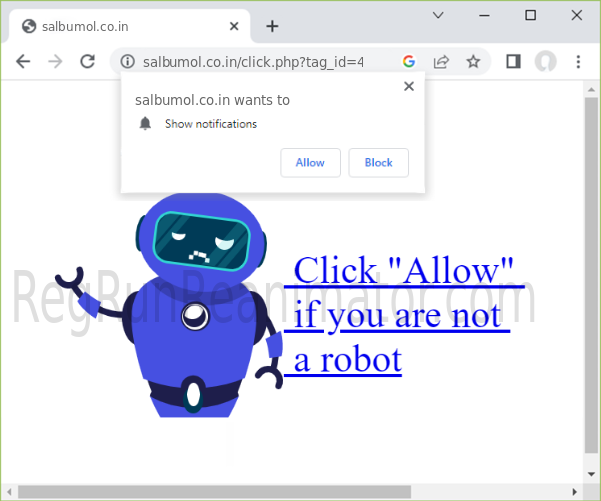Click the 'Click Allow if not robot' link
Viewport: 601px width, 501px height.
click(x=402, y=314)
